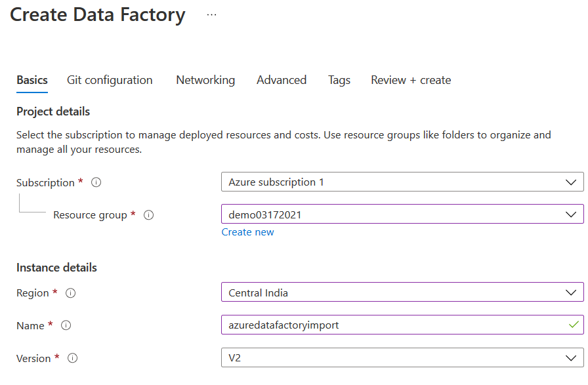Click the info icon beside Resource group
This screenshot has height=385, width=588.
tap(148, 215)
